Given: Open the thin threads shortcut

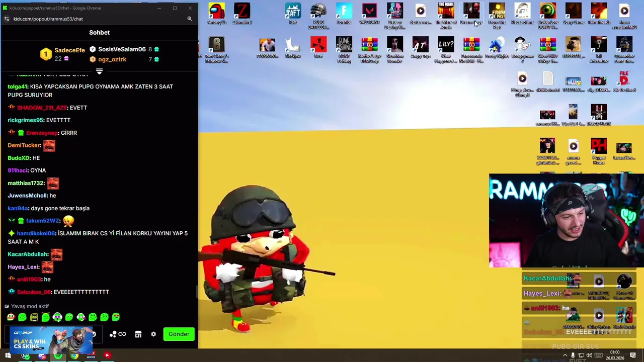Looking at the screenshot, I should pos(599,14).
